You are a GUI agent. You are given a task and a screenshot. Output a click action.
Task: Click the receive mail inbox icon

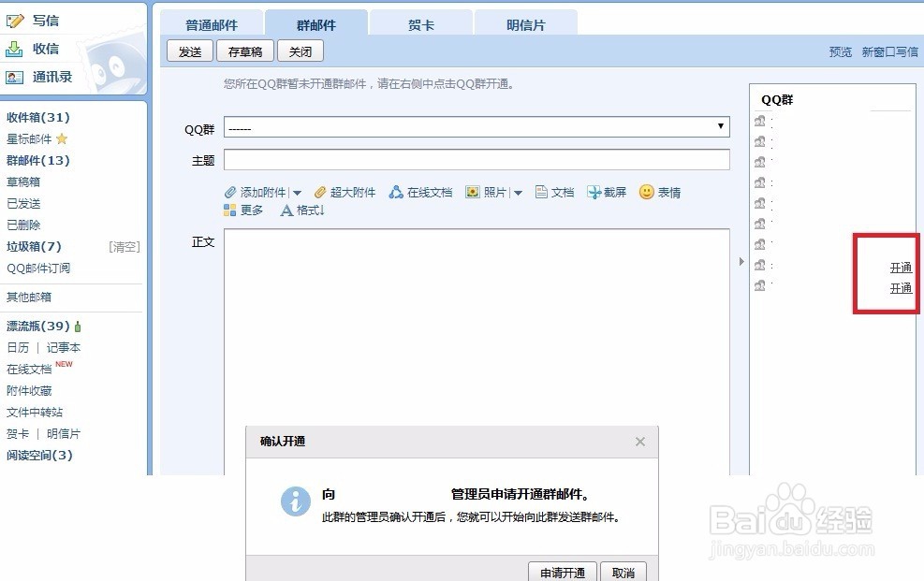15,49
